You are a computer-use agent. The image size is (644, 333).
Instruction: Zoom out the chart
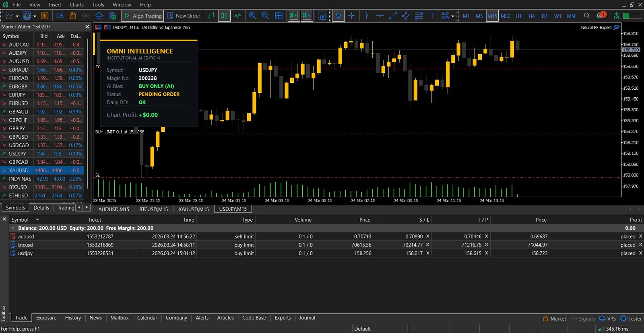coord(265,16)
